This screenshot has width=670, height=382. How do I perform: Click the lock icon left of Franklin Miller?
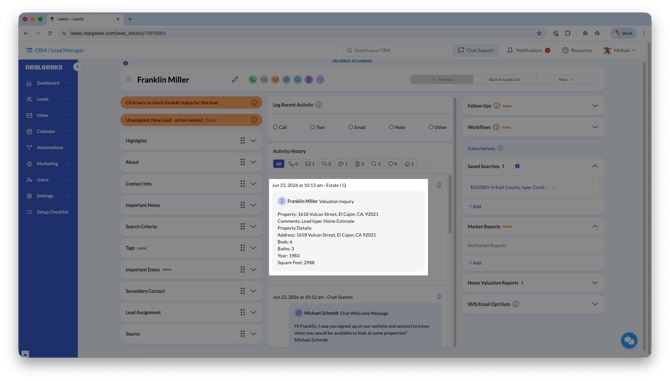(x=129, y=79)
